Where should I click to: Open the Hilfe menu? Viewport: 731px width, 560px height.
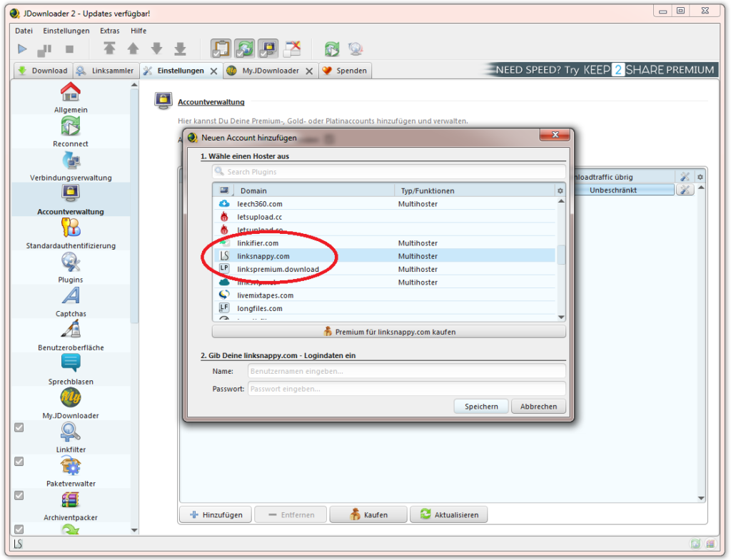[138, 31]
